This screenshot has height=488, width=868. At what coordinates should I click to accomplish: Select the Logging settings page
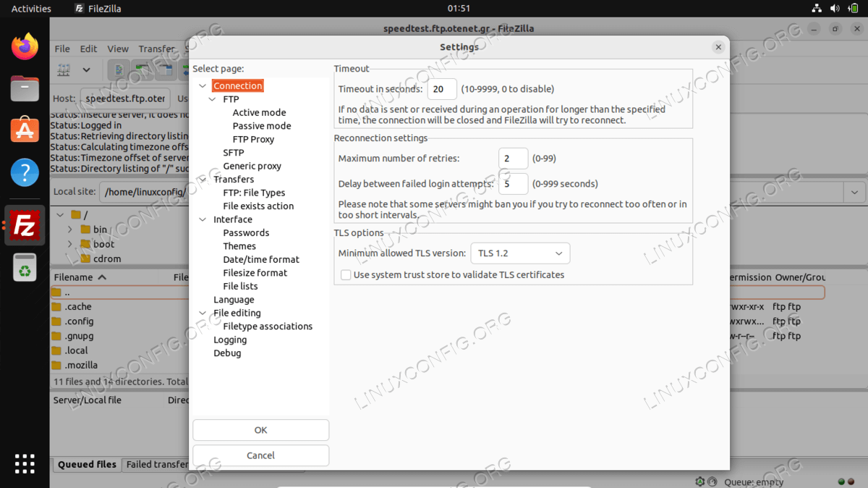[230, 340]
